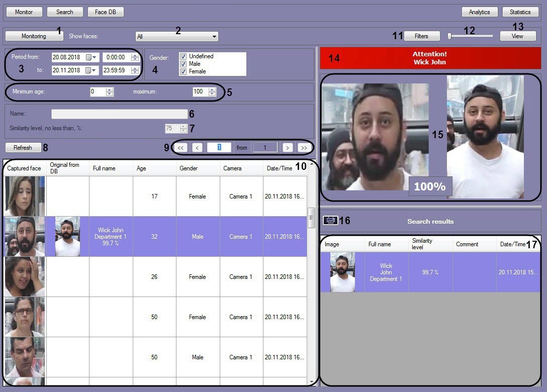Screen dimensions: 547x392
Task: Click the Period from start time field
Action: pos(117,57)
